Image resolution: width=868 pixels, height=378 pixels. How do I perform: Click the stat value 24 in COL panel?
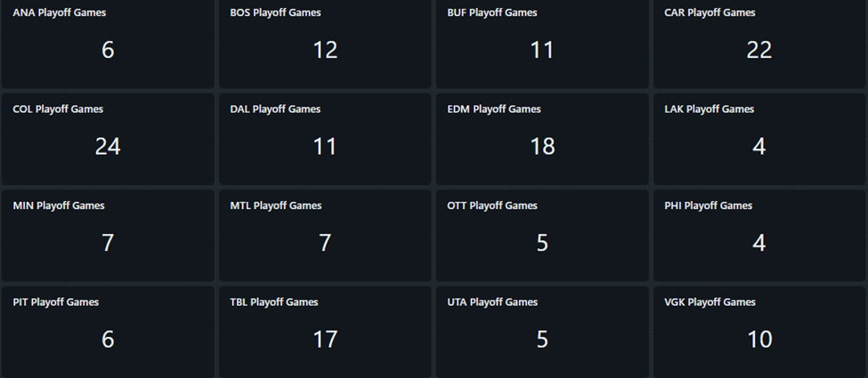pyautogui.click(x=108, y=147)
